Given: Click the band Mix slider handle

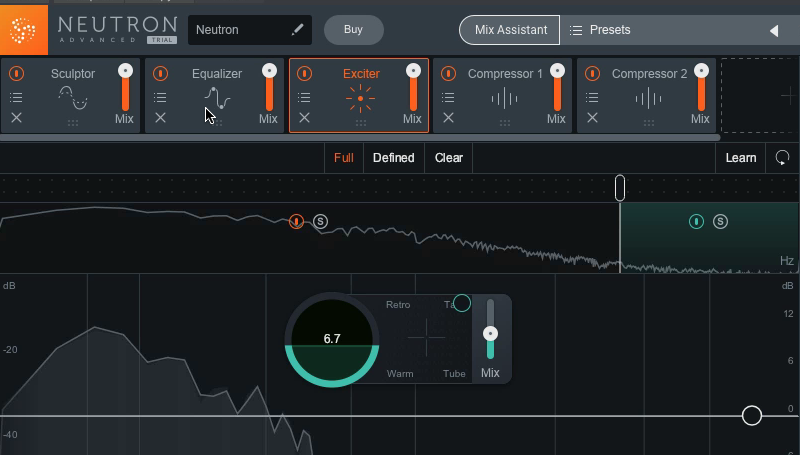Looking at the screenshot, I should (x=490, y=334).
